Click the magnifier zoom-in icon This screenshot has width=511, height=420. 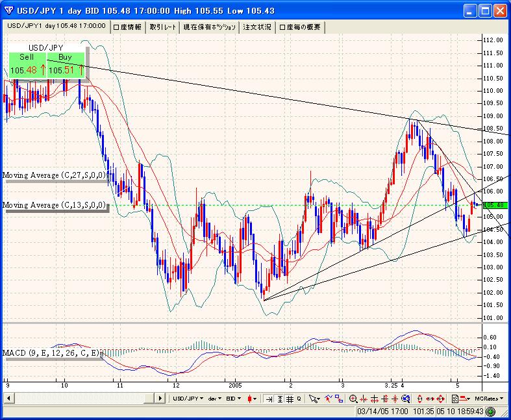(x=353, y=398)
